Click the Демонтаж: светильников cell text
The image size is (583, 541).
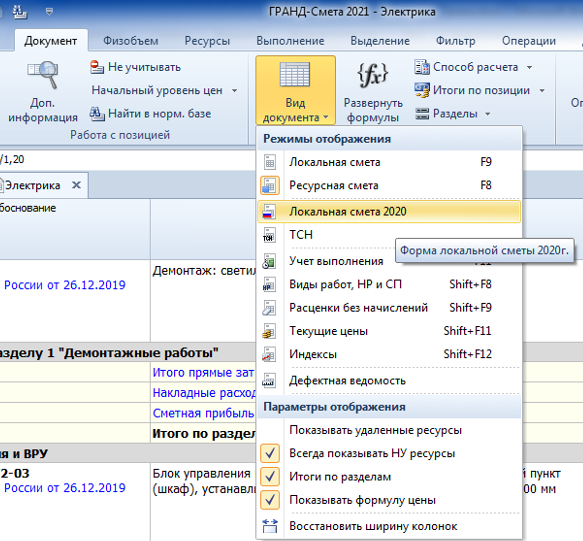pyautogui.click(x=204, y=271)
